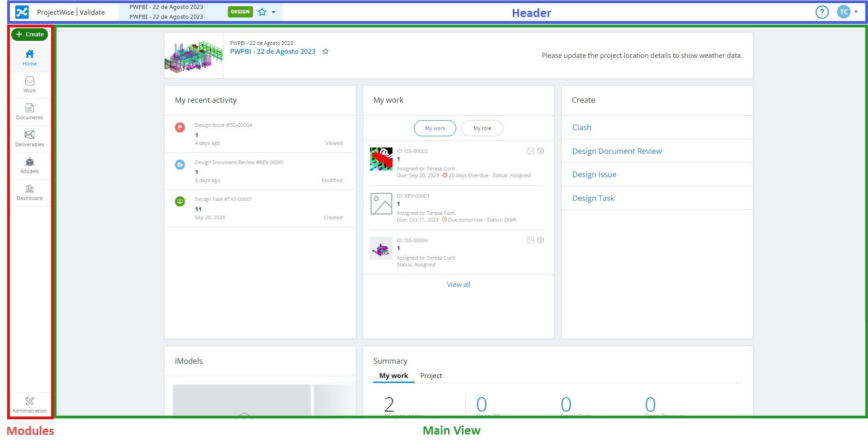Click the blue Design Document Review activity icon
Image resolution: width=868 pixels, height=443 pixels.
(x=180, y=165)
